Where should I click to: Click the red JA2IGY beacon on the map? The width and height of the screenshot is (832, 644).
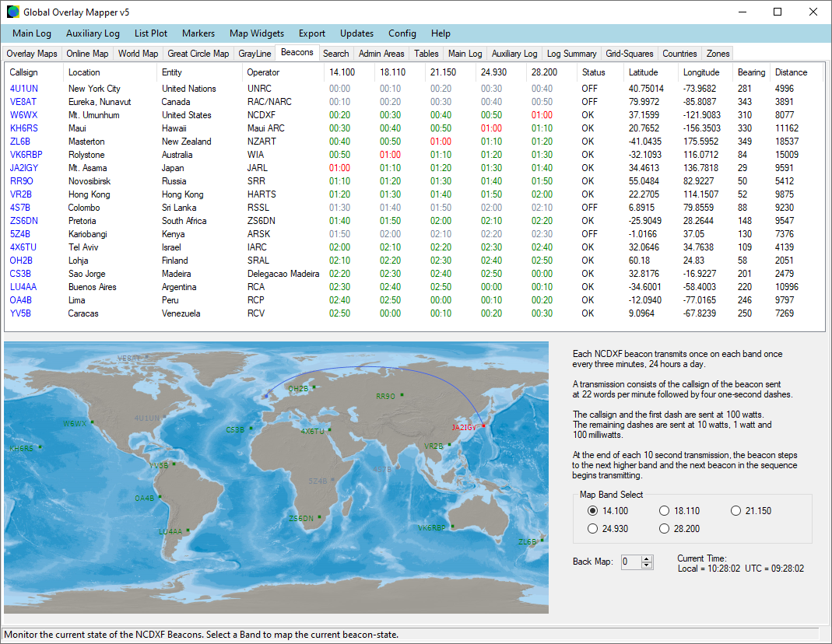(x=483, y=426)
